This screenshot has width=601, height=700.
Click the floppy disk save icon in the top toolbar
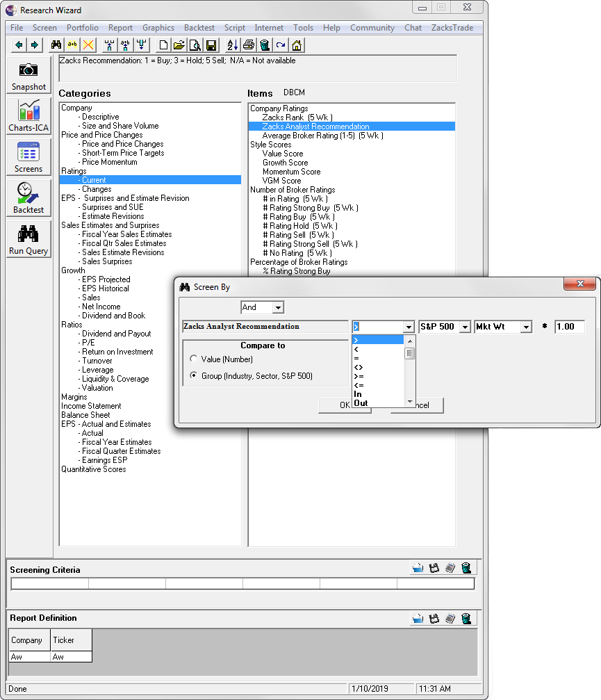(x=211, y=45)
